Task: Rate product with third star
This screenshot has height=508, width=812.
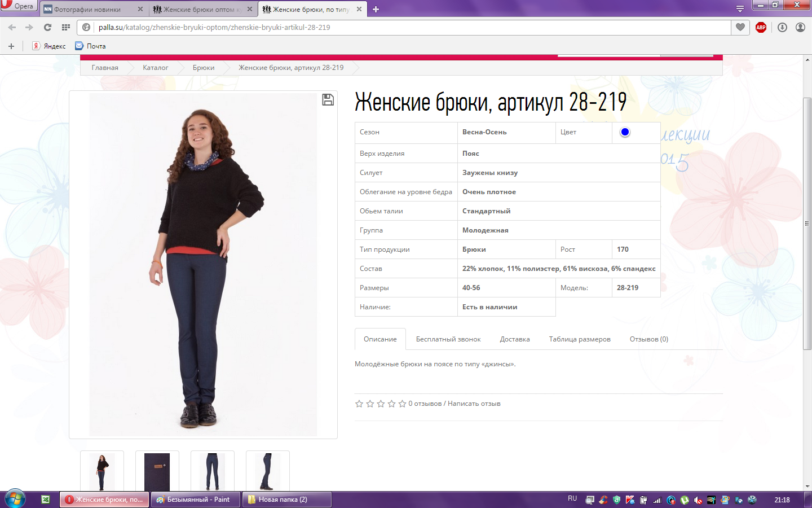Action: pyautogui.click(x=381, y=404)
